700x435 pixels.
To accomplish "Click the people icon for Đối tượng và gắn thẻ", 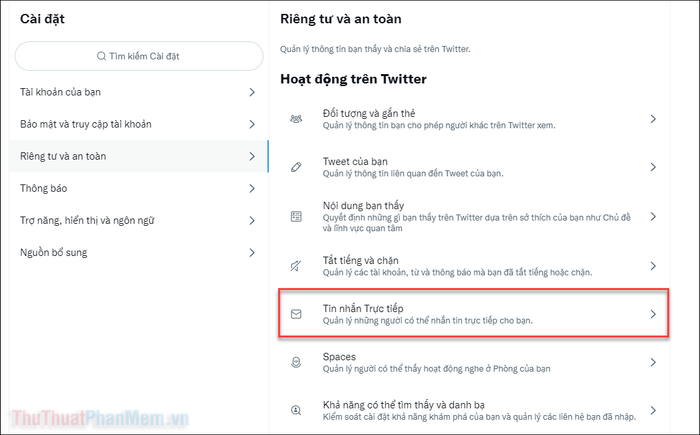I will [296, 119].
